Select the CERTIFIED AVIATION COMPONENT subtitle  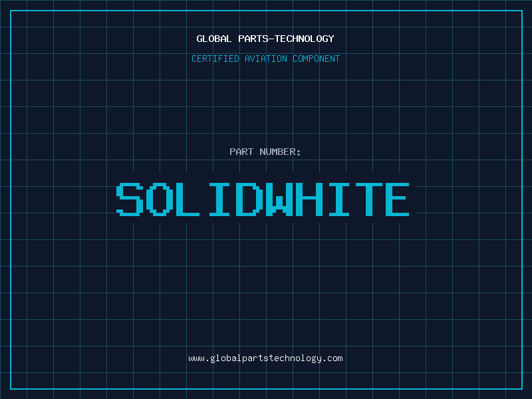click(x=265, y=59)
